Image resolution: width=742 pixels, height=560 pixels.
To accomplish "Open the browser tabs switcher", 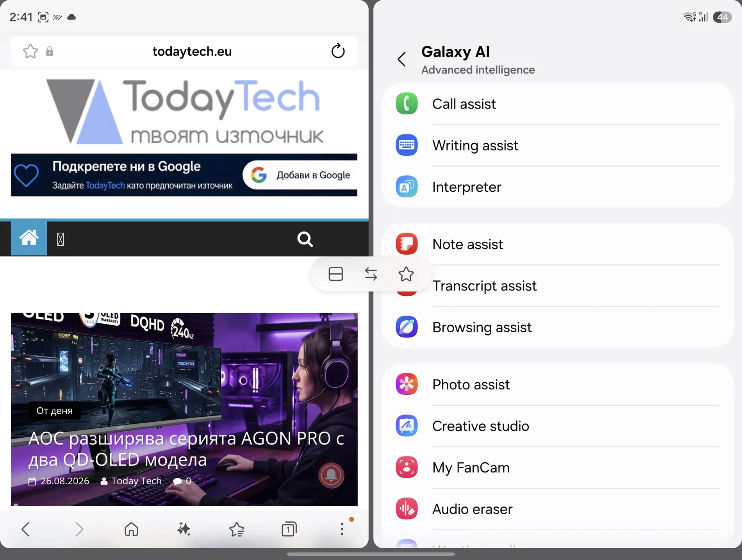I will pyautogui.click(x=289, y=529).
